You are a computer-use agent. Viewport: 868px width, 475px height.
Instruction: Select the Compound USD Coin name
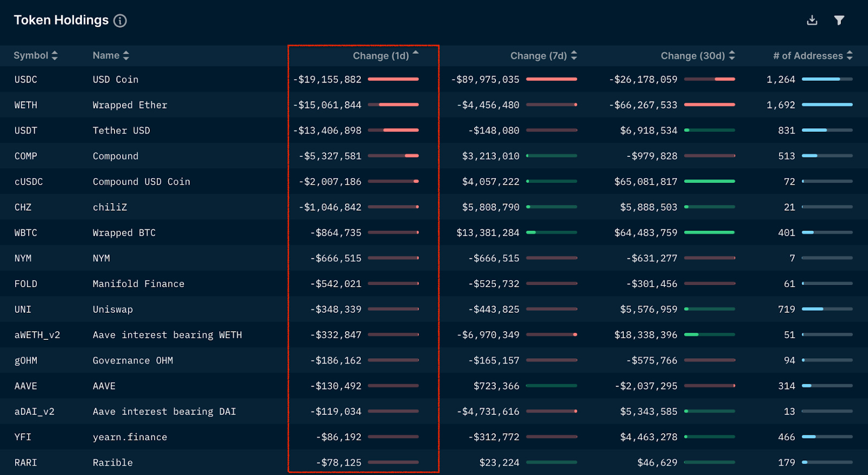(x=141, y=181)
